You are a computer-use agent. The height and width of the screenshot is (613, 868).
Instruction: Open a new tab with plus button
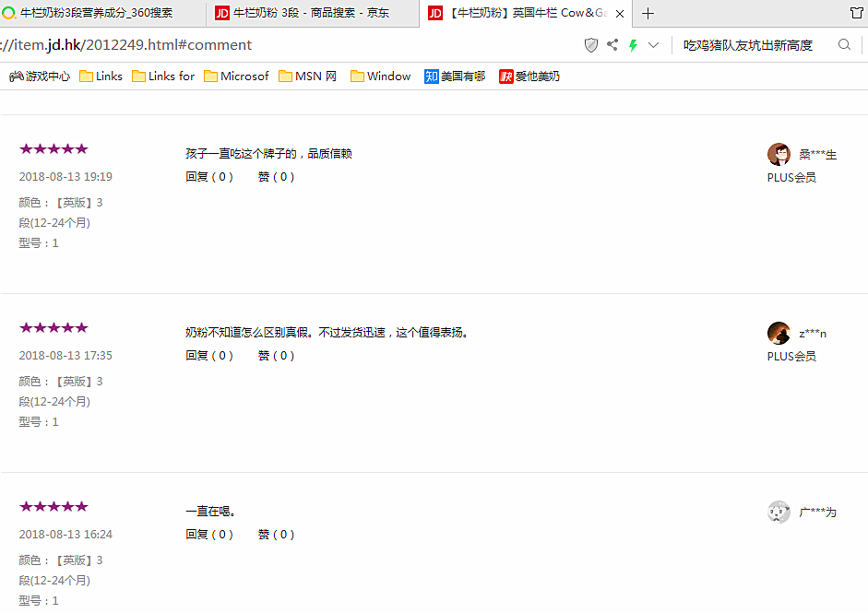pos(648,13)
